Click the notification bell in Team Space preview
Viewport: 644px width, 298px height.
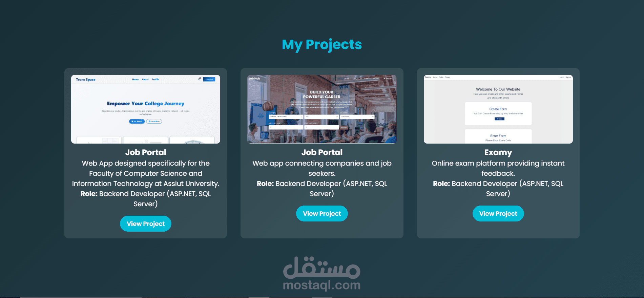tap(200, 79)
